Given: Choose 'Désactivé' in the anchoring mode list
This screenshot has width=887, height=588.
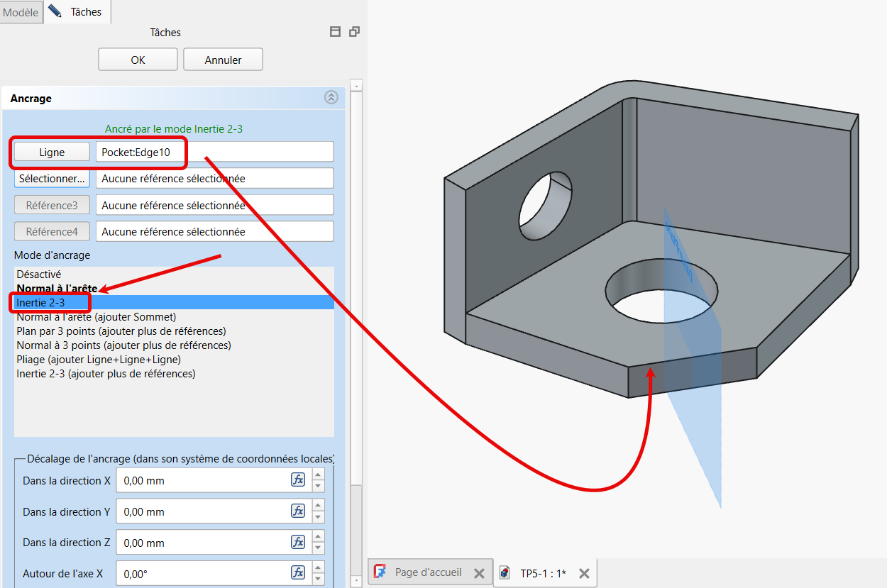Looking at the screenshot, I should [x=39, y=274].
